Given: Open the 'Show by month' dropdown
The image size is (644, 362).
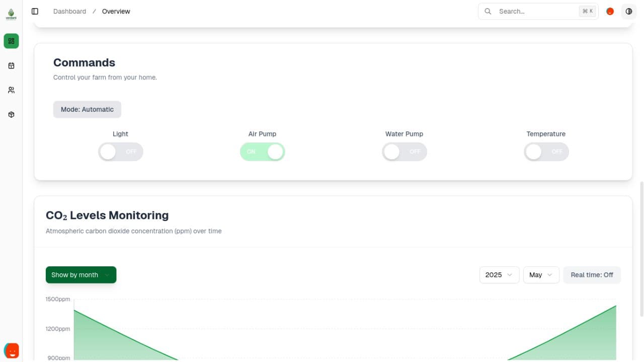Looking at the screenshot, I should (x=81, y=275).
